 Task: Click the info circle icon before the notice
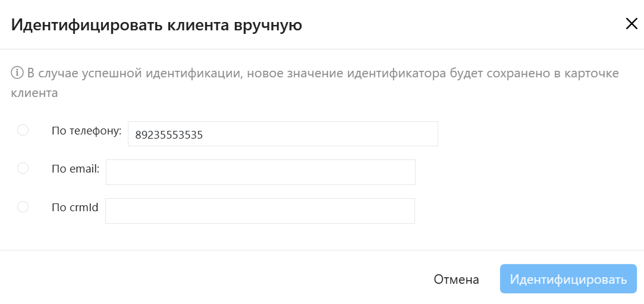click(17, 74)
